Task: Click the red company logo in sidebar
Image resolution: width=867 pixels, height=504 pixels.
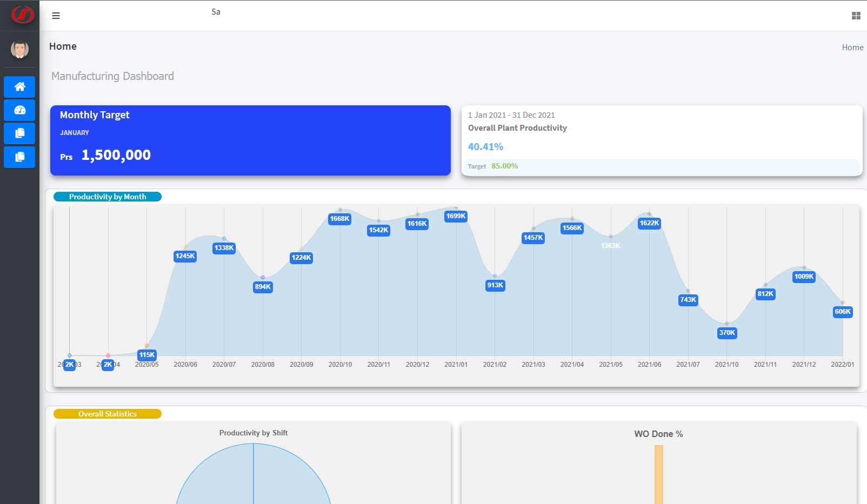Action: point(22,15)
